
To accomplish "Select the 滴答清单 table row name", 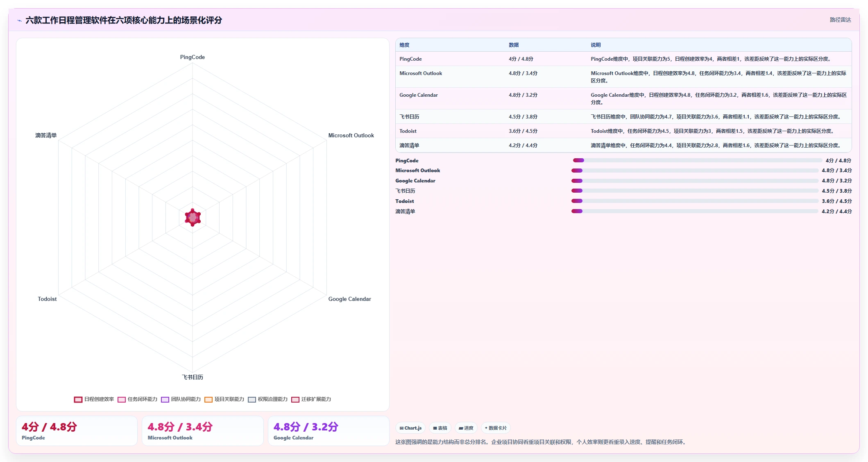I will (409, 146).
